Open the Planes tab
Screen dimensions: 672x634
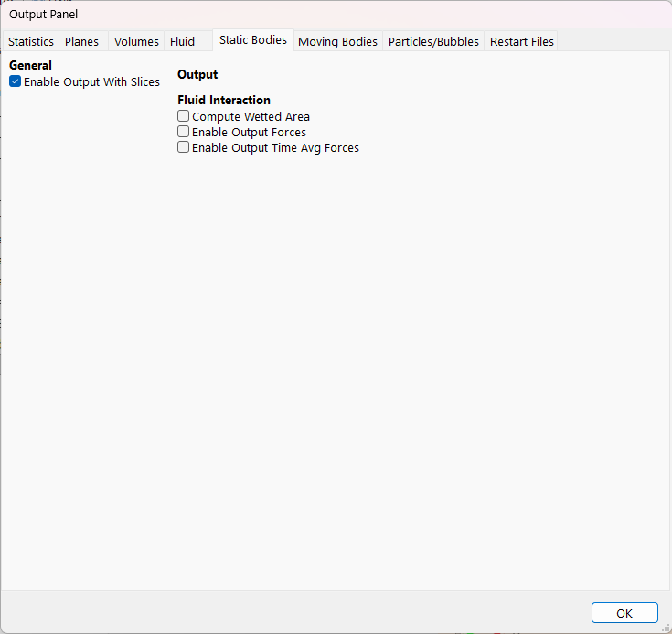coord(81,41)
